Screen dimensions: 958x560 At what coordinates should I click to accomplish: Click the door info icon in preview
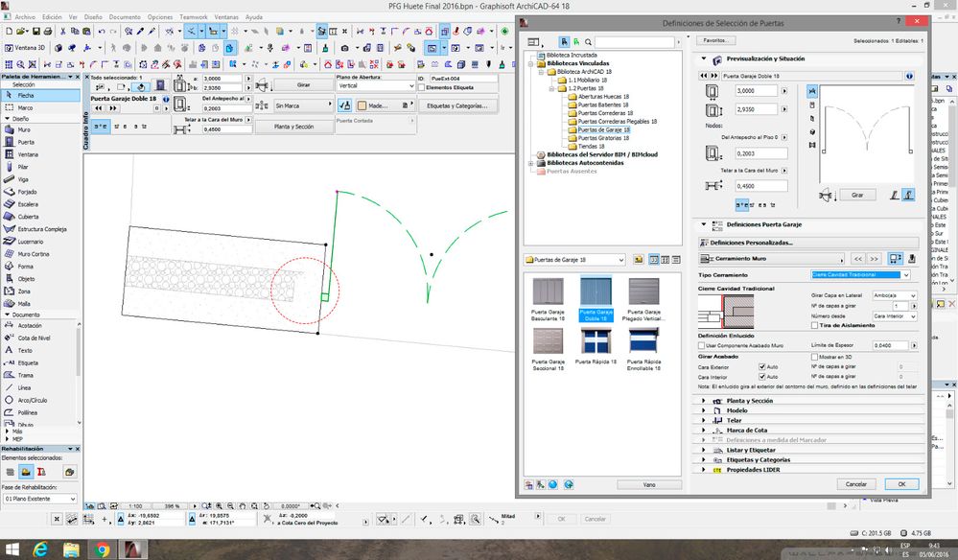point(908,75)
